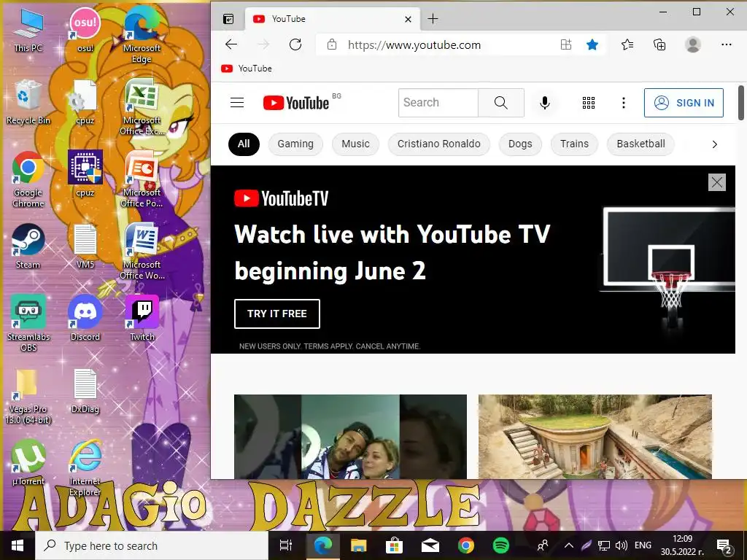The image size is (747, 560).
Task: Click the YouTube Search input box
Action: (438, 102)
